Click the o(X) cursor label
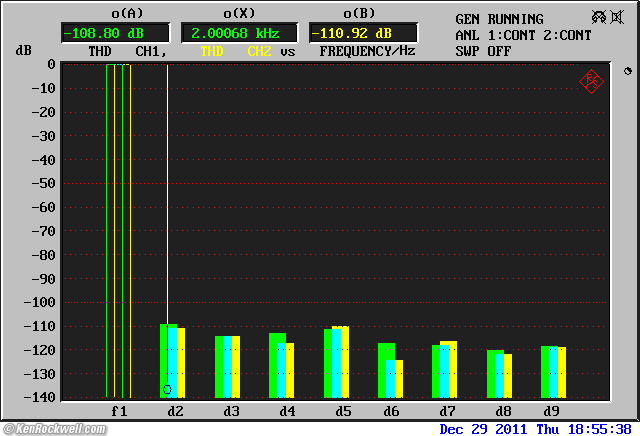 (x=239, y=13)
